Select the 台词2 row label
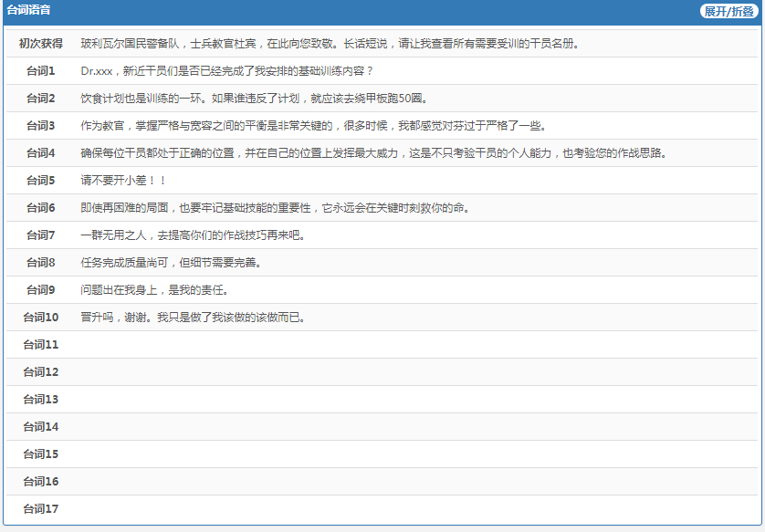 [41, 99]
